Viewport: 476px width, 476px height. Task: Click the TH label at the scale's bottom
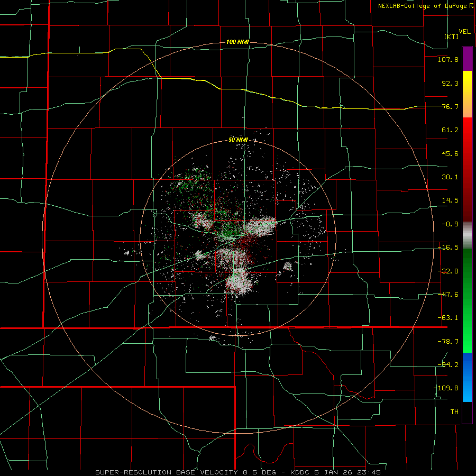click(454, 411)
